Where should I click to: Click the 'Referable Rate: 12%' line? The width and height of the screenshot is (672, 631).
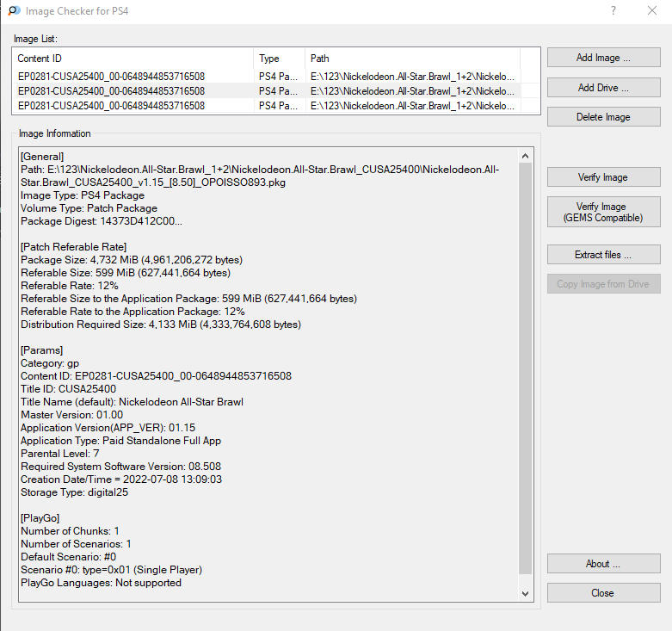click(x=70, y=286)
